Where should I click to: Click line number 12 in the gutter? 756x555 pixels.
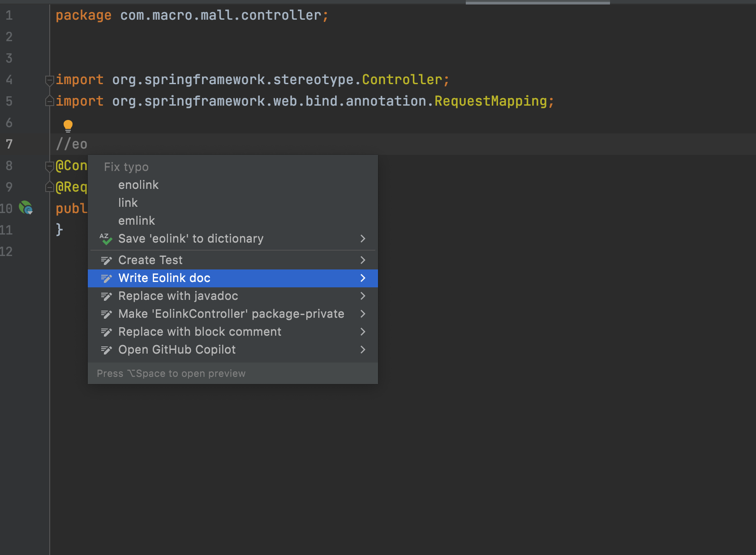pyautogui.click(x=6, y=252)
